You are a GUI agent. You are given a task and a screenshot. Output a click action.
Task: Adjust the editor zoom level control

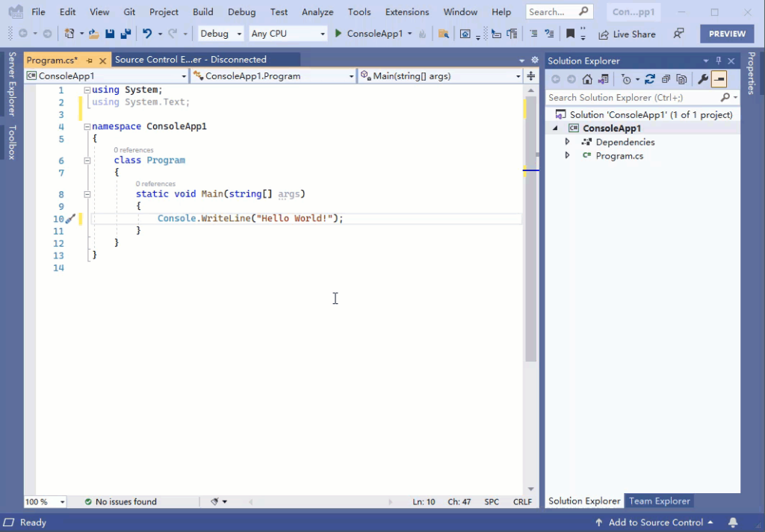(42, 501)
